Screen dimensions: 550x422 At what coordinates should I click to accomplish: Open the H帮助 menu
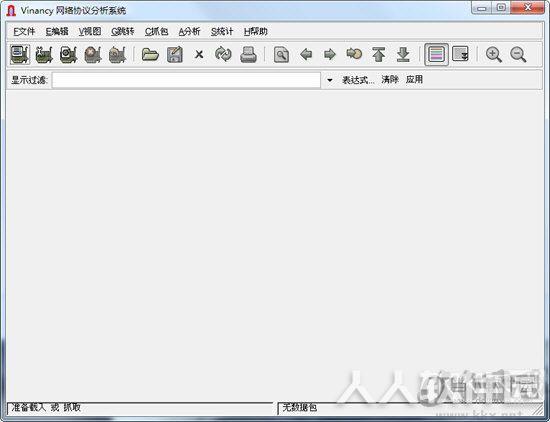coord(256,32)
